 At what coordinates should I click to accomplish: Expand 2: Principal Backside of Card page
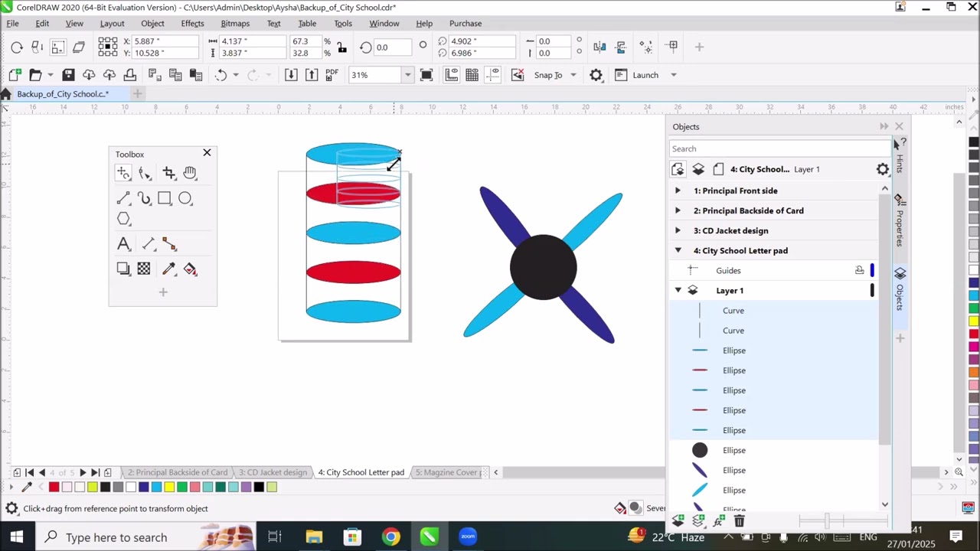(678, 210)
